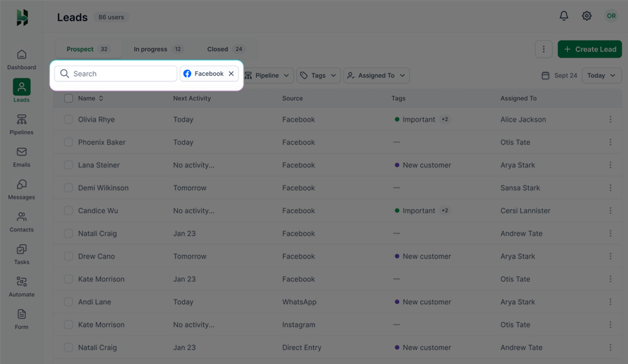Viewport: 628px width, 364px height.
Task: Open the Messages panel
Action: pyautogui.click(x=21, y=188)
